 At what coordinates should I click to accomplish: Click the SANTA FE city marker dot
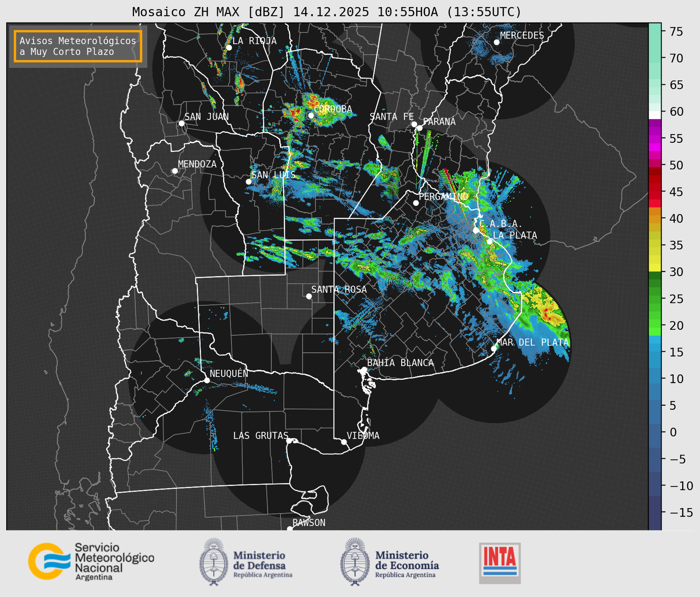pyautogui.click(x=414, y=124)
